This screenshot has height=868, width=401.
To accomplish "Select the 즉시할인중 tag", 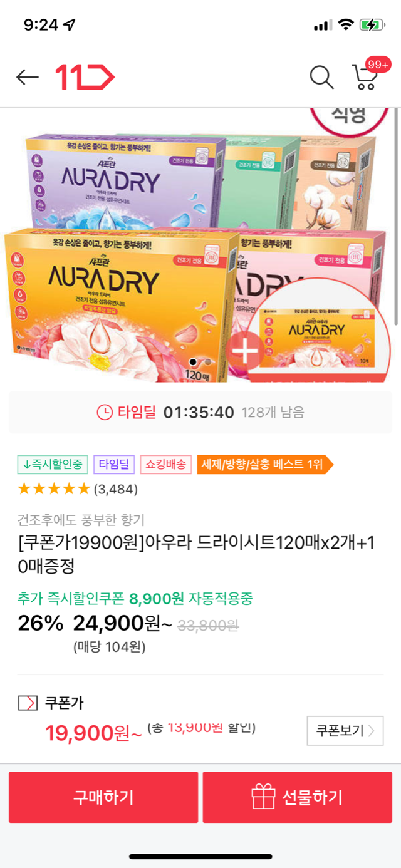I will pos(53,464).
